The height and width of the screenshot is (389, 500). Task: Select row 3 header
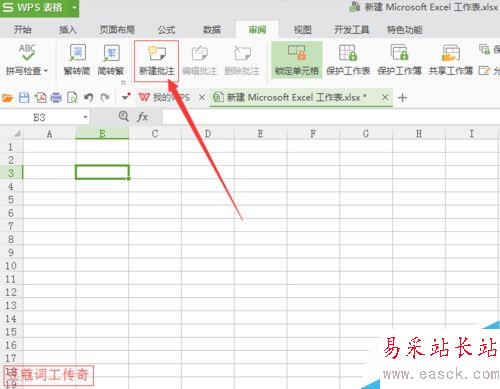[11, 173]
